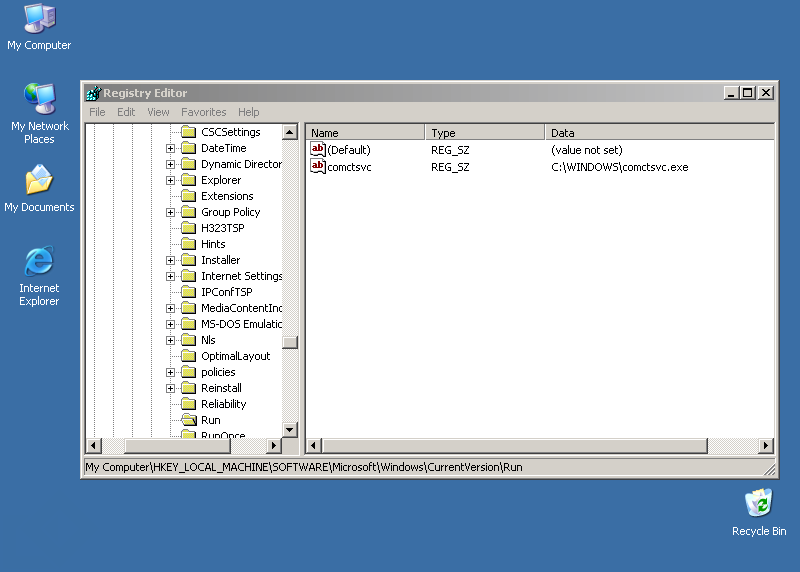Select the Reliability key label
Viewport: 800px width, 572px height.
tap(223, 404)
